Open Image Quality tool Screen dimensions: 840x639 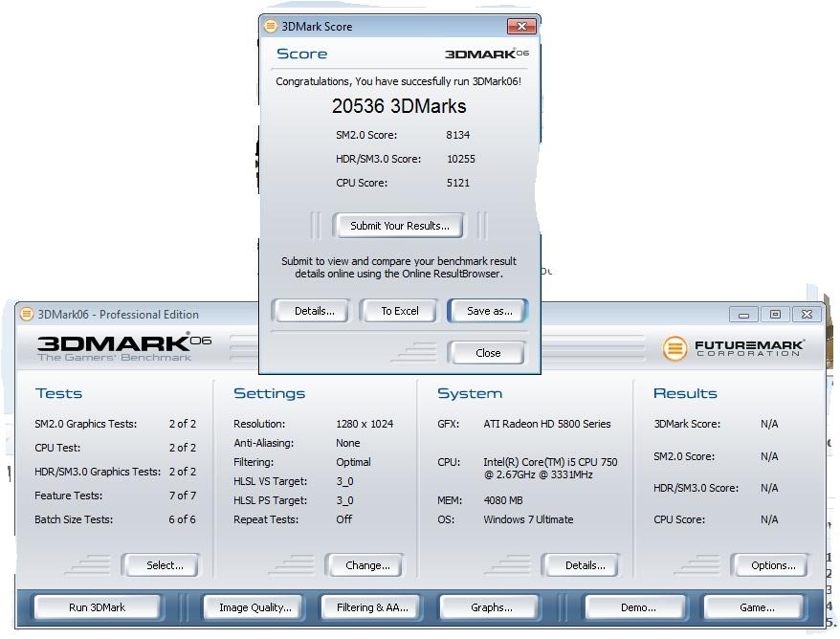(x=255, y=607)
